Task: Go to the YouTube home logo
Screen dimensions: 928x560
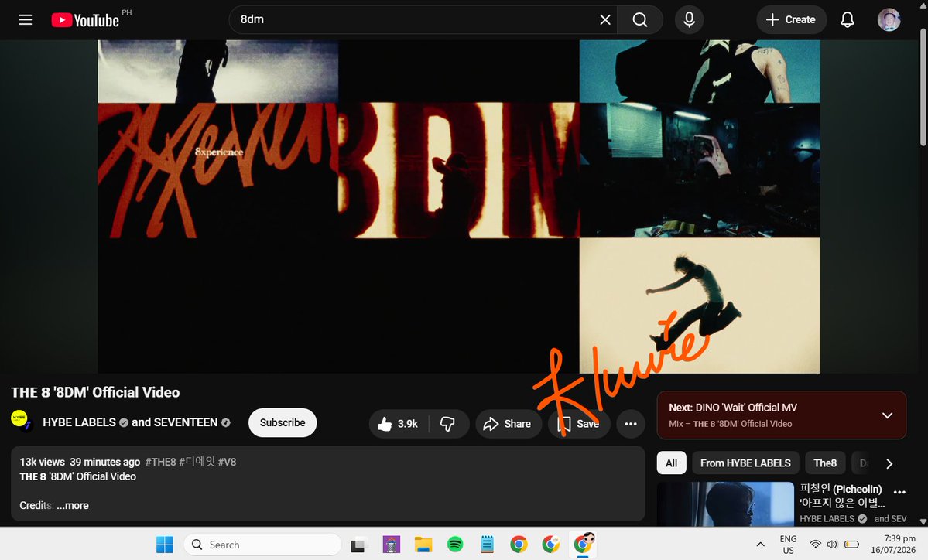Action: [86, 20]
